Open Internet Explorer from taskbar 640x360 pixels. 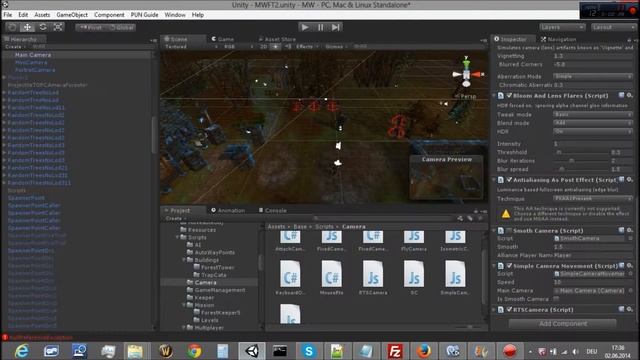(x=21, y=351)
